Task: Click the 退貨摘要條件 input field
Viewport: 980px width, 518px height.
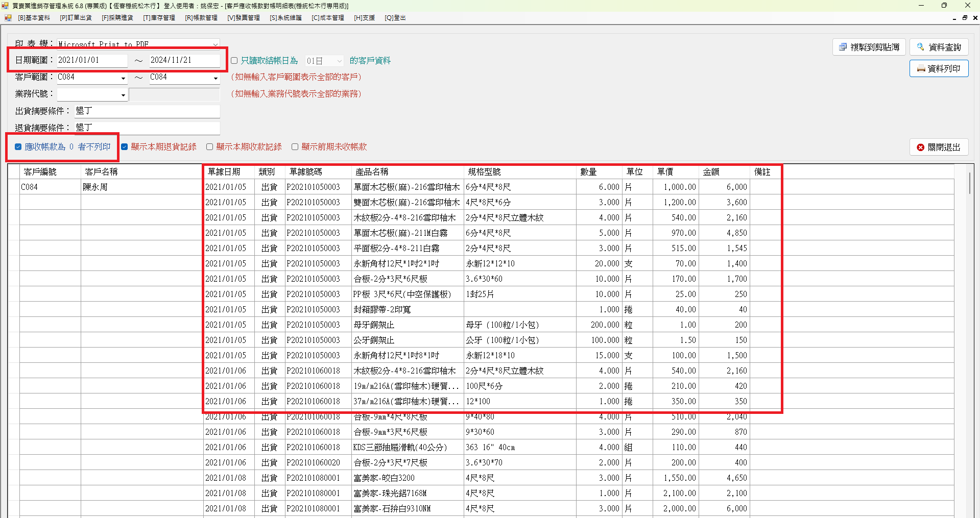Action: click(147, 128)
